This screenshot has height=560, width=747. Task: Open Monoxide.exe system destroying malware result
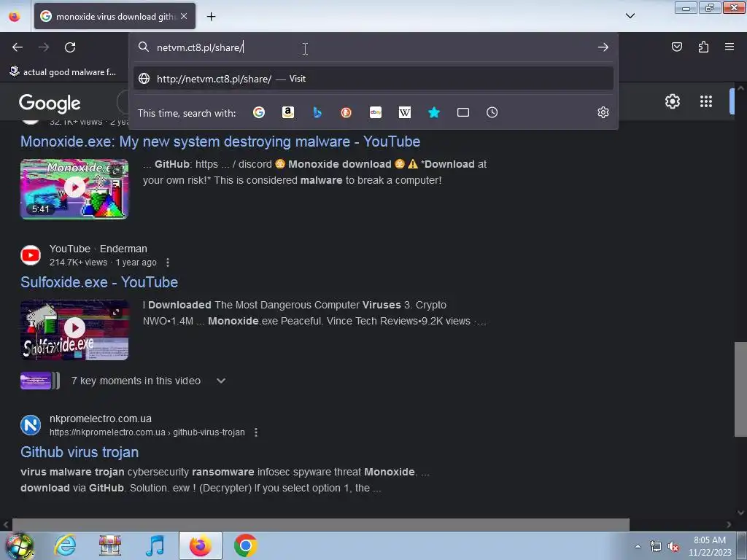pos(220,141)
